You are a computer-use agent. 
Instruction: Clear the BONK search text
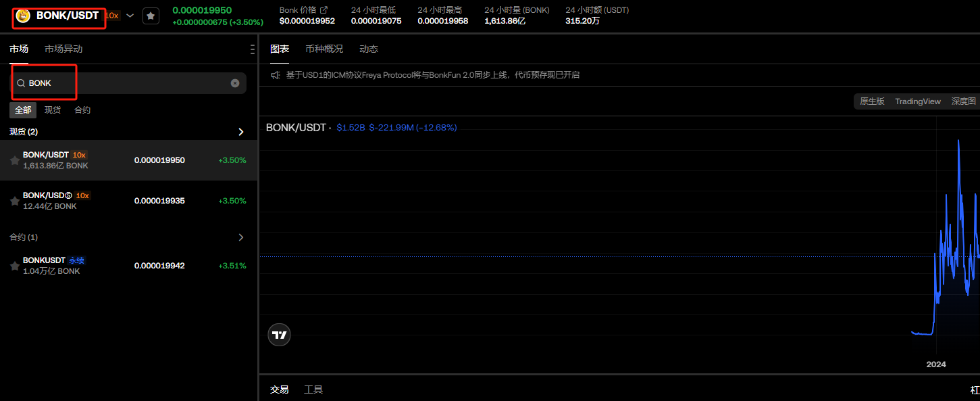pyautogui.click(x=235, y=83)
